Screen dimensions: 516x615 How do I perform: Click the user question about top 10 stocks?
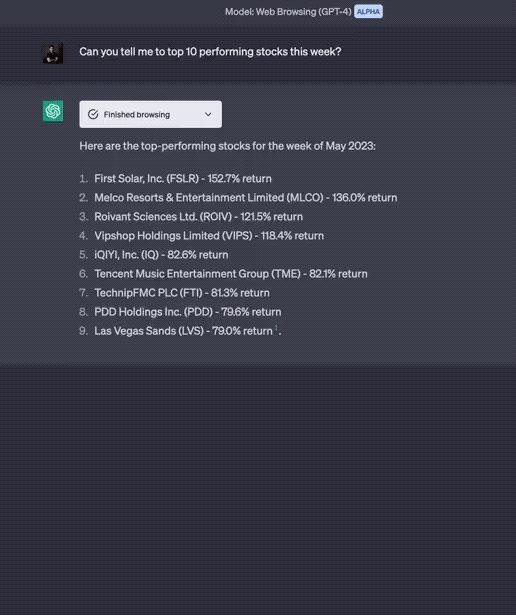(210, 52)
